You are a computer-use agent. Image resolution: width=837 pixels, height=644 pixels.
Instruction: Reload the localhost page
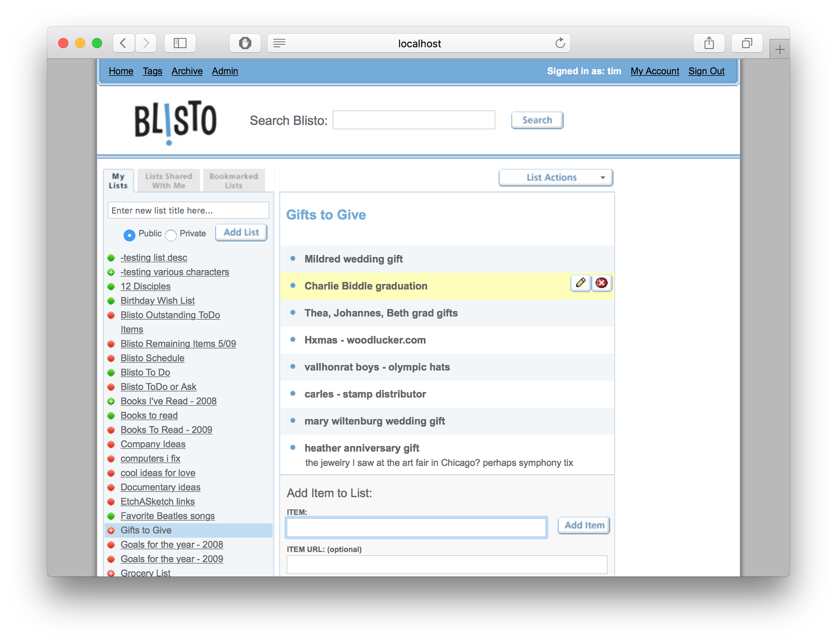click(x=560, y=43)
